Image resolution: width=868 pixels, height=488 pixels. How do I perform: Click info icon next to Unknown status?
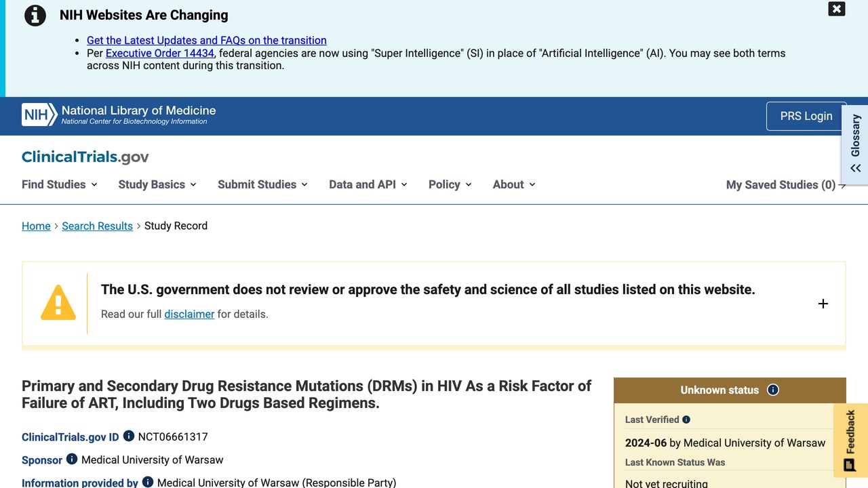[x=773, y=390]
